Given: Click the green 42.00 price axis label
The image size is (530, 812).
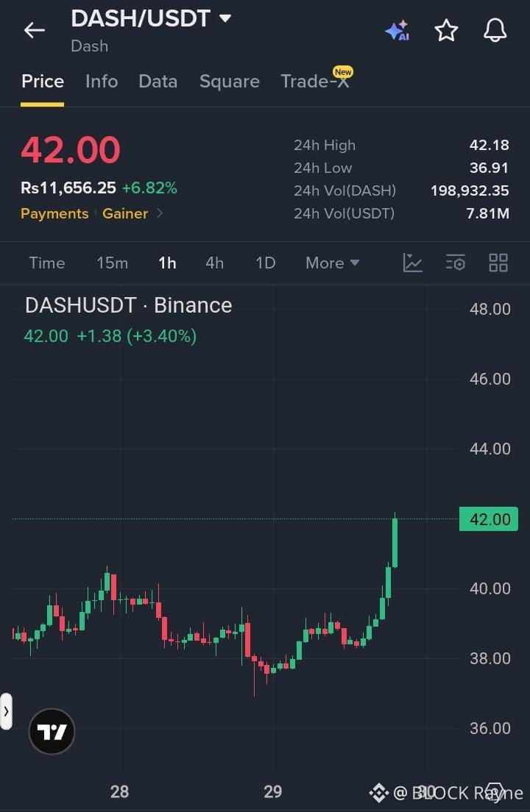Looking at the screenshot, I should coord(489,519).
